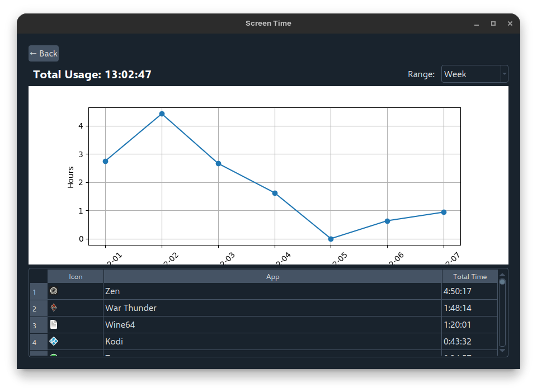Click total time 1:48:14 cell
Image resolution: width=537 pixels, height=392 pixels.
[x=469, y=308]
